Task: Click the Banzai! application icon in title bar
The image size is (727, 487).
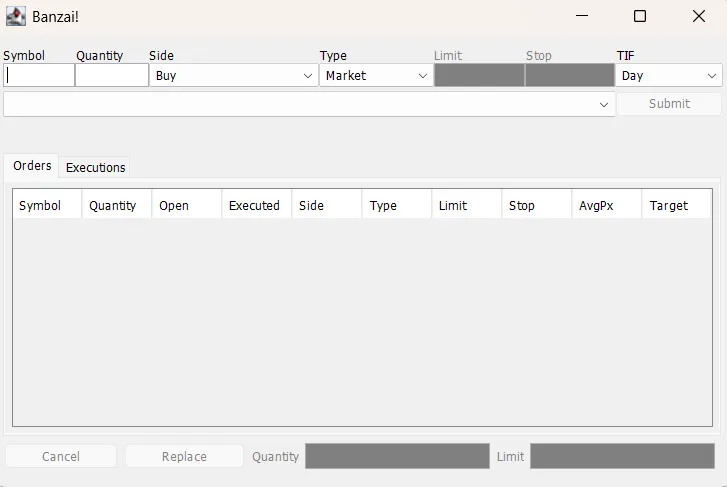Action: tap(16, 16)
